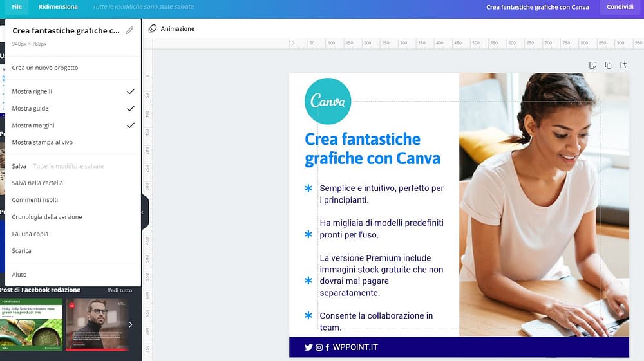Select the man with glasses template thumbnail
644x361 pixels.
(97, 324)
